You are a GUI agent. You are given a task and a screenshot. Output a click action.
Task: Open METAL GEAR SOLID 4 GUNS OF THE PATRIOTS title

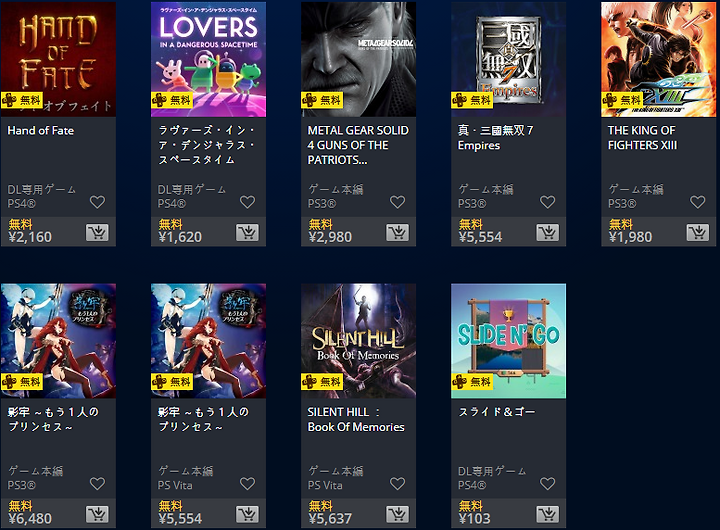click(x=358, y=145)
